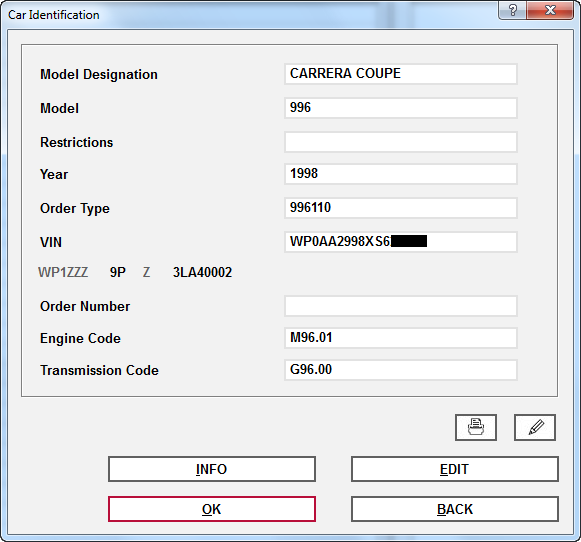Click the Order Type label
Image resolution: width=581 pixels, height=542 pixels.
[75, 209]
